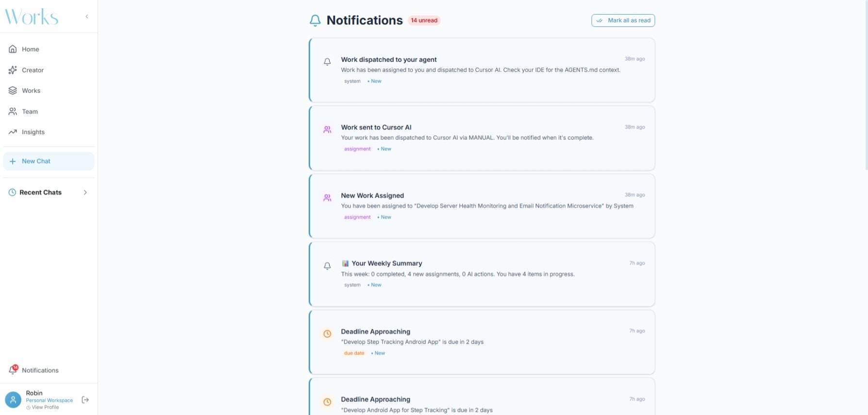
Task: Click the people icon on New Work Assigned
Action: pos(327,198)
